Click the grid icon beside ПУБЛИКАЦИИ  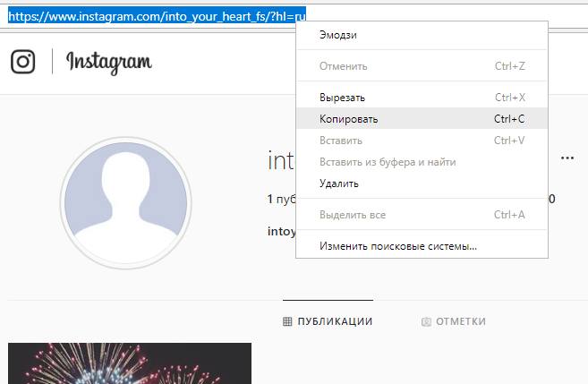pyautogui.click(x=287, y=321)
